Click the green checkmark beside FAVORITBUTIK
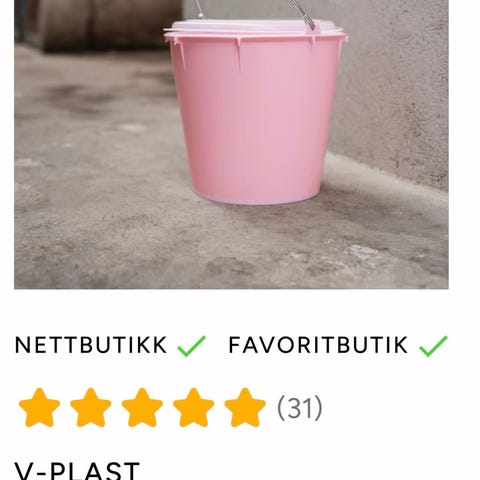The width and height of the screenshot is (480, 480). coord(433,346)
